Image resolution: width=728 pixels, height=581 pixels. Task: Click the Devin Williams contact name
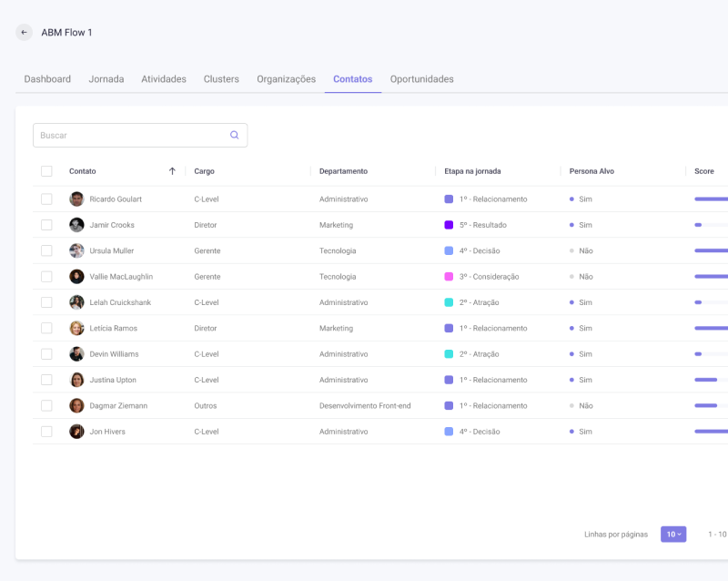(x=114, y=354)
